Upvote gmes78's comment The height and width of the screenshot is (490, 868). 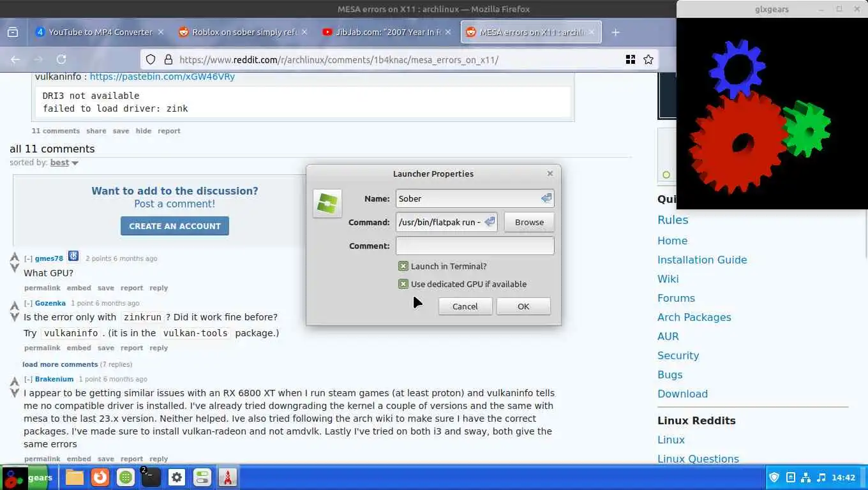[15, 256]
